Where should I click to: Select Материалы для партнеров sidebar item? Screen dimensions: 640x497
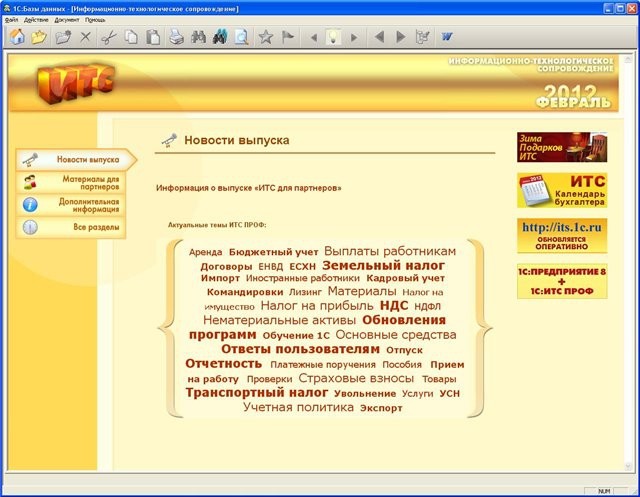coord(71,183)
